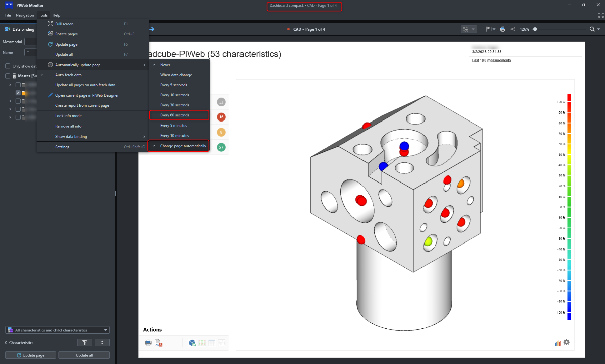This screenshot has height=364, width=605.
Task: Click the PDF export icon under Actions
Action: click(158, 343)
